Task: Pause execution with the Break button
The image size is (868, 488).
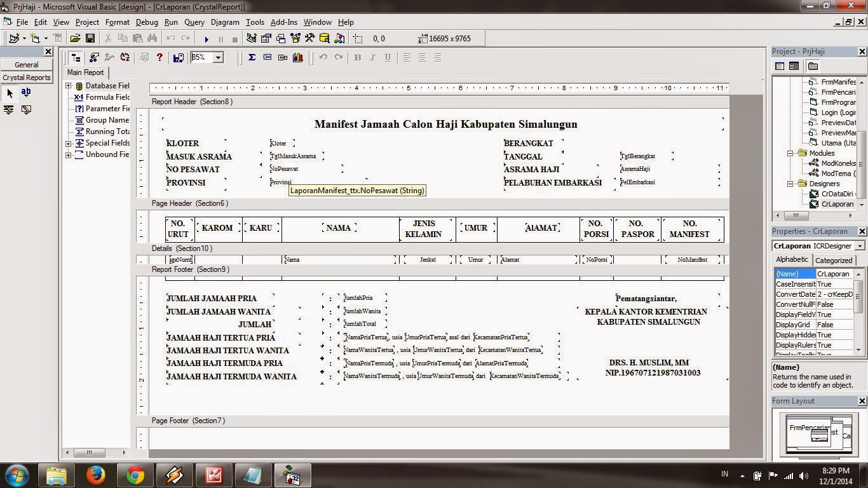Action: (220, 39)
